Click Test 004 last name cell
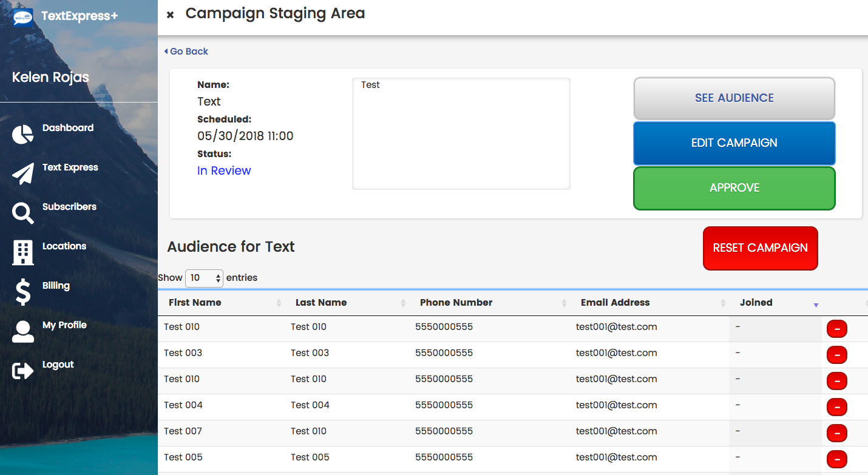The height and width of the screenshot is (475, 868). tap(310, 405)
